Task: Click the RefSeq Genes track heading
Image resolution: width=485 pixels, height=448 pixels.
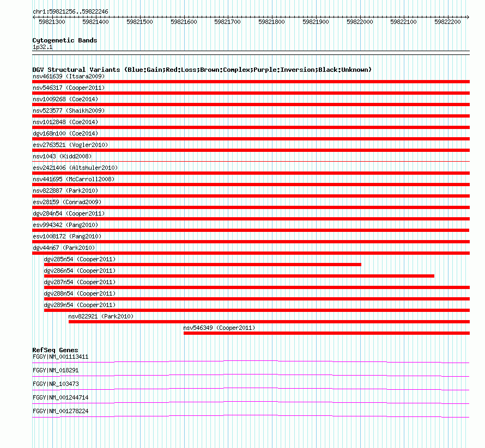Action: coord(55,350)
